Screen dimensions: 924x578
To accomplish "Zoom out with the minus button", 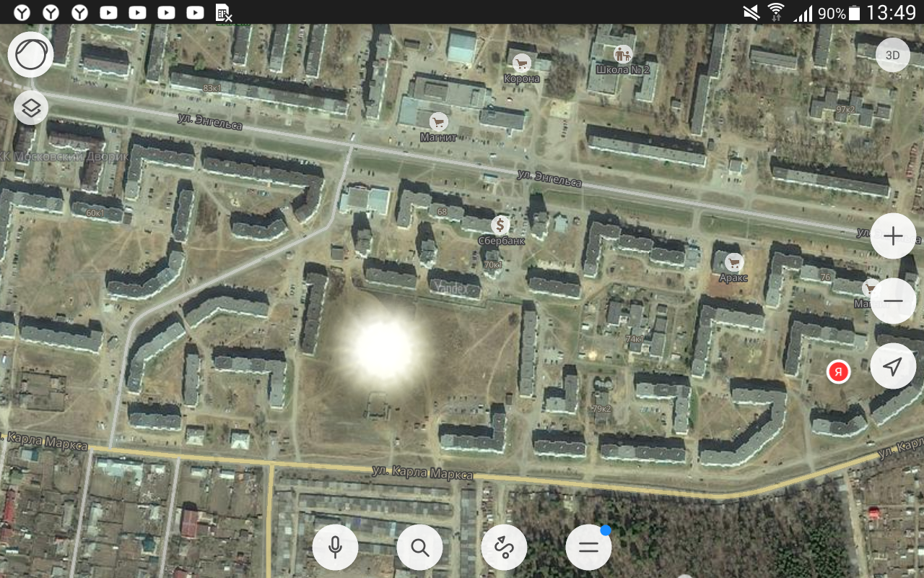I will pyautogui.click(x=893, y=301).
